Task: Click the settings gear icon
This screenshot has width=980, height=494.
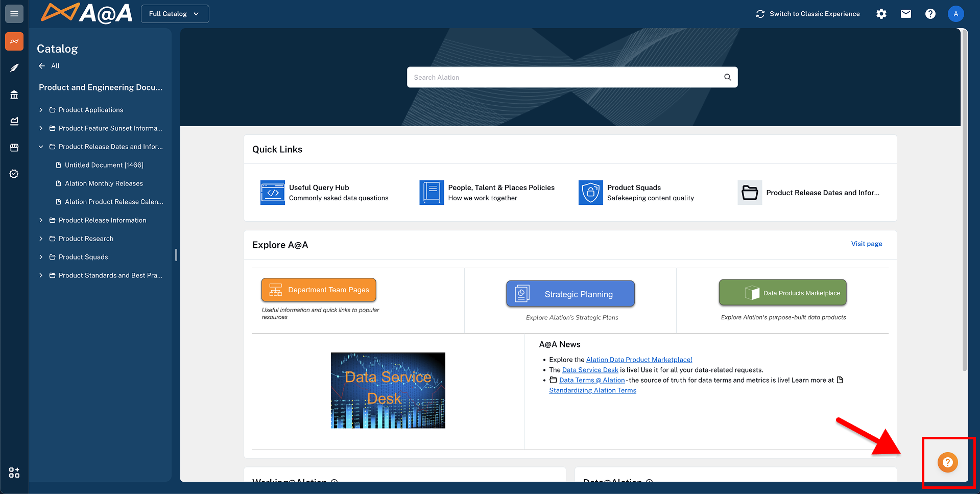Action: 881,14
